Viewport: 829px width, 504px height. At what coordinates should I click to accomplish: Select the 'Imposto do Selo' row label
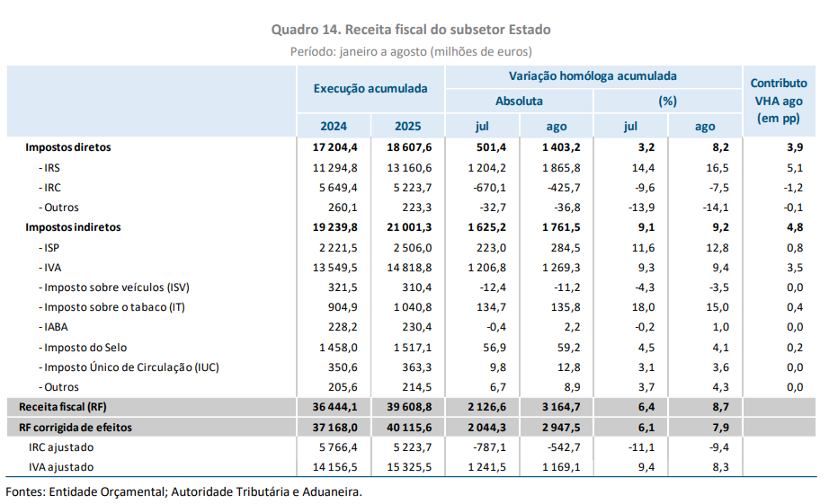(84, 347)
